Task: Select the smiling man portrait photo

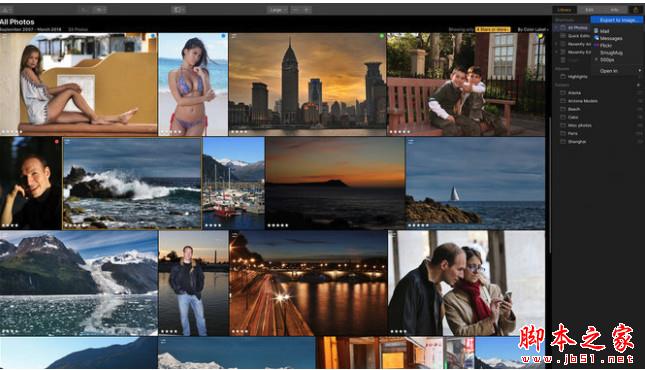Action: point(30,184)
